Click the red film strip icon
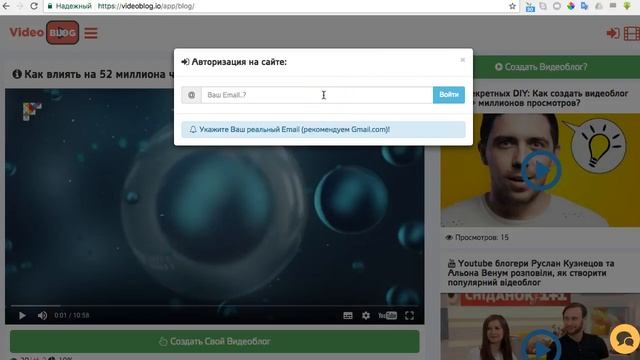 [632, 33]
